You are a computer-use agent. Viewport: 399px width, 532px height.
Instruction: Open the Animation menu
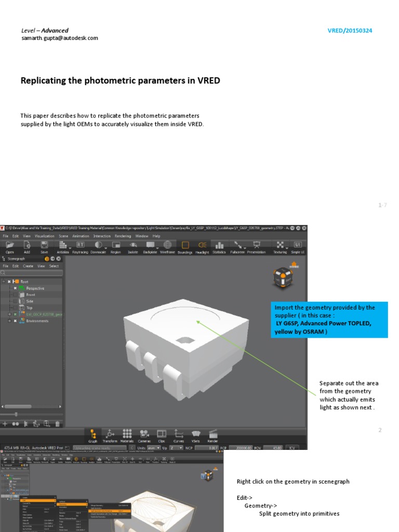[81, 236]
